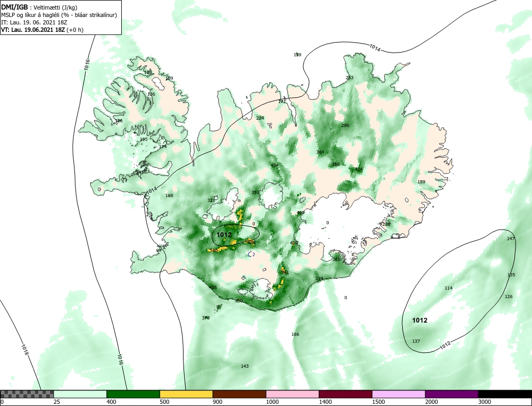
Task: Click the brown 900–1000 legend swatch
Action: point(239,394)
